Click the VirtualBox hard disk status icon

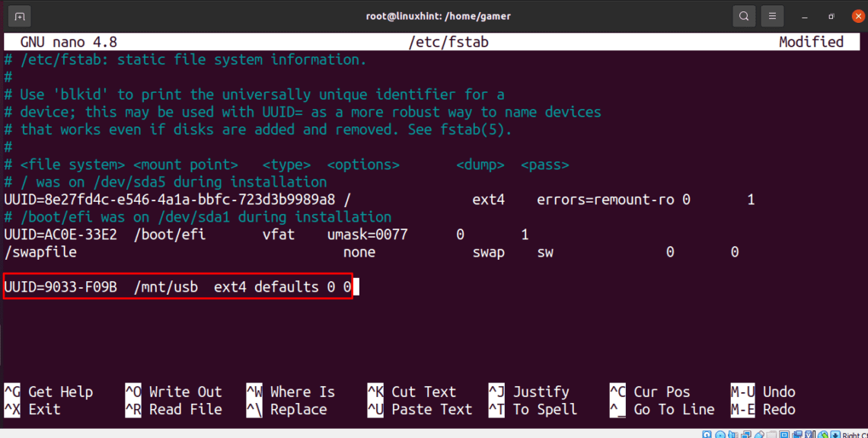click(707, 435)
